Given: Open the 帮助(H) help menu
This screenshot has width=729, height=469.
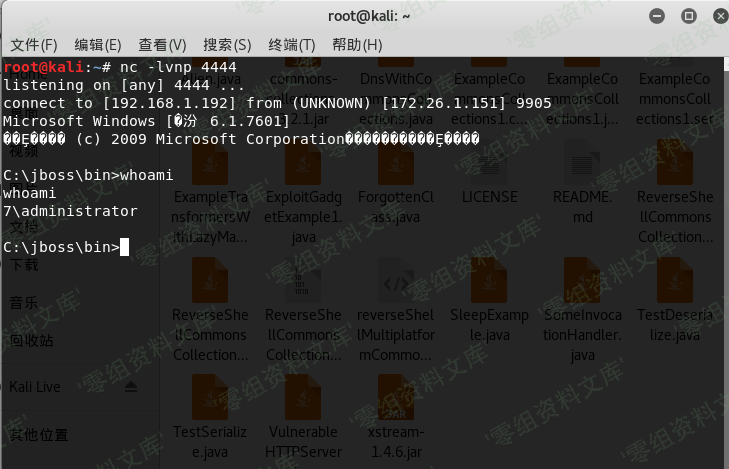Looking at the screenshot, I should pyautogui.click(x=357, y=45).
